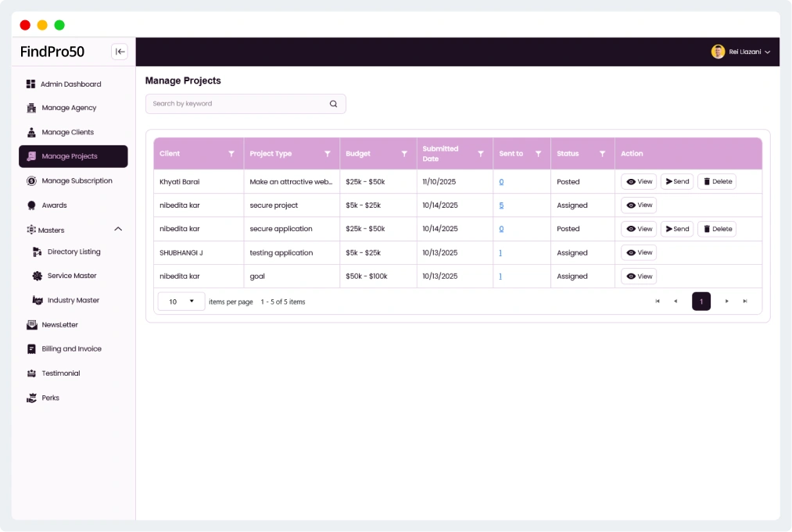The height and width of the screenshot is (532, 792).
Task: Go to the next page arrow
Action: point(727,302)
